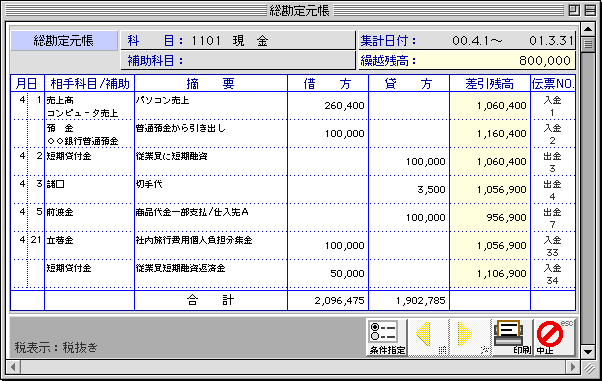Select the 従業員短期融資返済金 cell

[x=211, y=274]
